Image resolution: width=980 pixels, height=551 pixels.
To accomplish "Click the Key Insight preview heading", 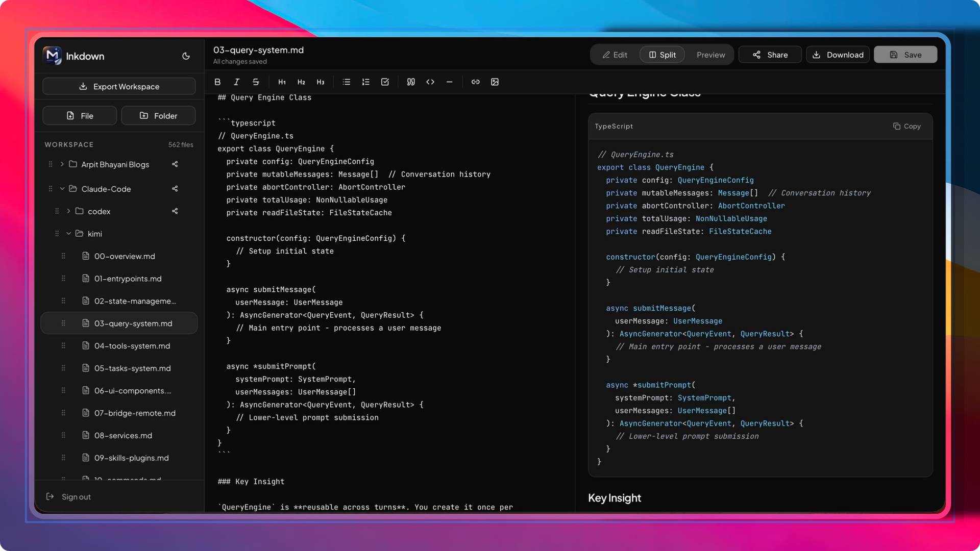I will tap(615, 498).
